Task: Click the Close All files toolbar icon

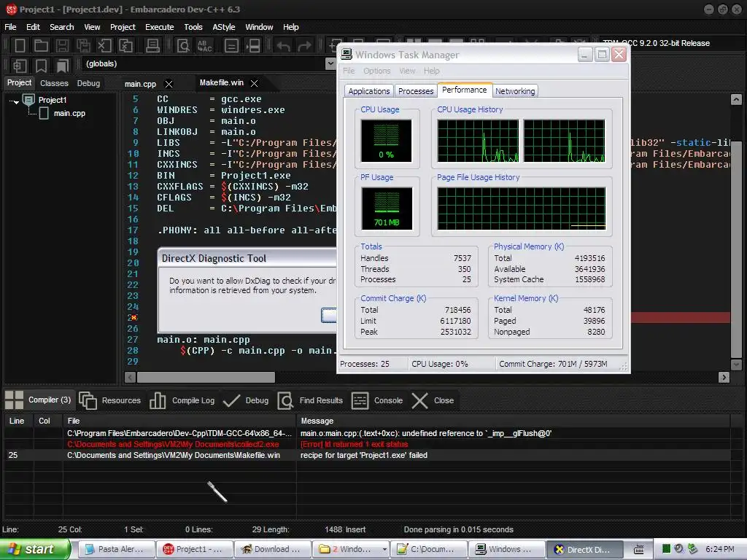Action: click(x=125, y=46)
